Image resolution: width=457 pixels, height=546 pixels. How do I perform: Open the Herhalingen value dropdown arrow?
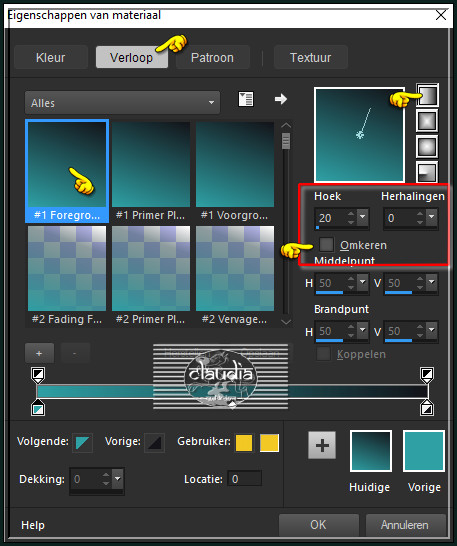(431, 217)
